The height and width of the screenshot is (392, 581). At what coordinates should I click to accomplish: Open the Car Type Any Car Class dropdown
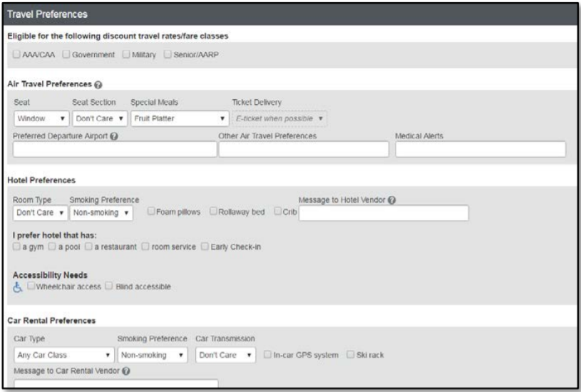coord(63,354)
